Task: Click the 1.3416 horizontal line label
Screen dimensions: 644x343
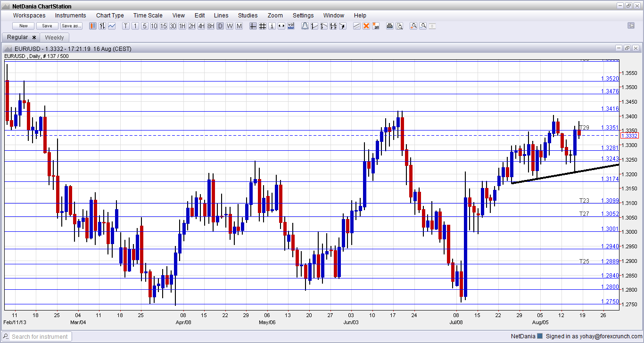Action: tap(610, 109)
